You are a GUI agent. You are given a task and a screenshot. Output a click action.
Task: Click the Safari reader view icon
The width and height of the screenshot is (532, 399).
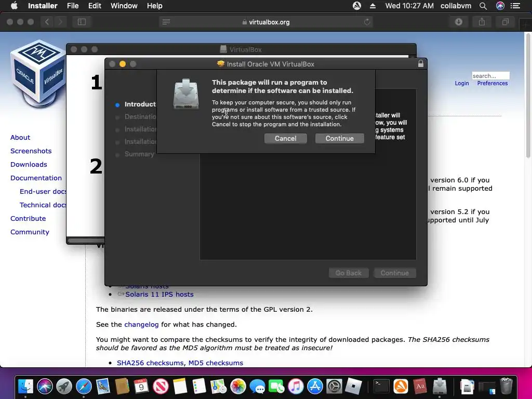pyautogui.click(x=166, y=22)
